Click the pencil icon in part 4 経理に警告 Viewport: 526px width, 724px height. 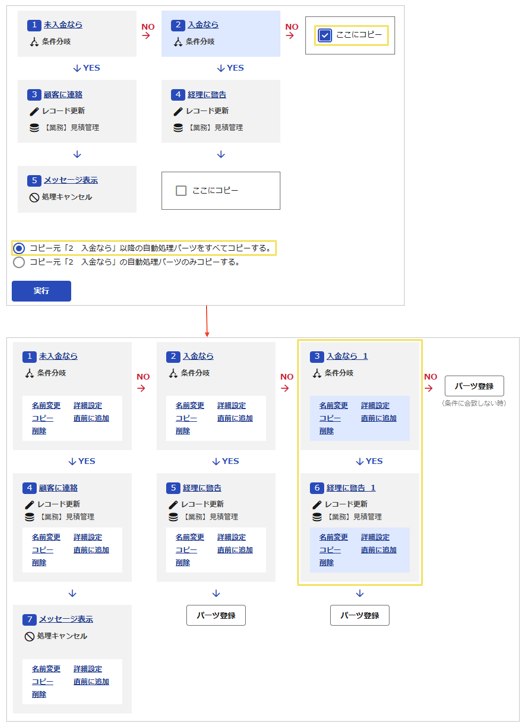coord(178,111)
